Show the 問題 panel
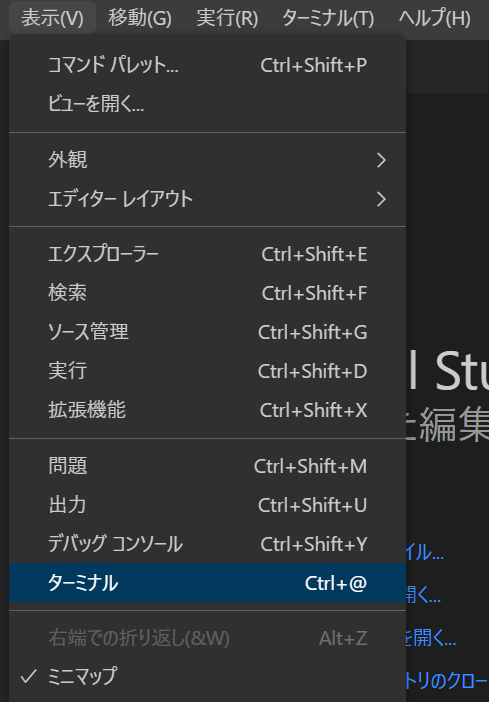This screenshot has height=702, width=489. click(207, 466)
